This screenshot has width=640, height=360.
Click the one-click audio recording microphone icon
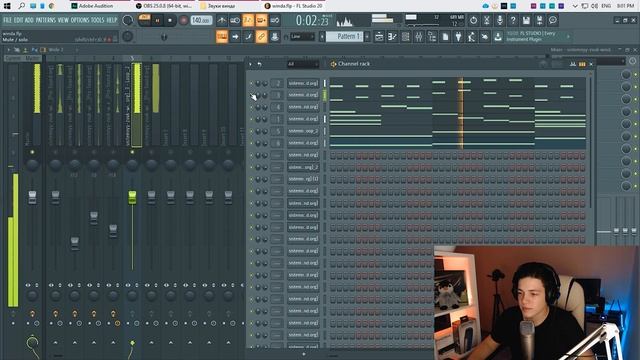[x=500, y=20]
